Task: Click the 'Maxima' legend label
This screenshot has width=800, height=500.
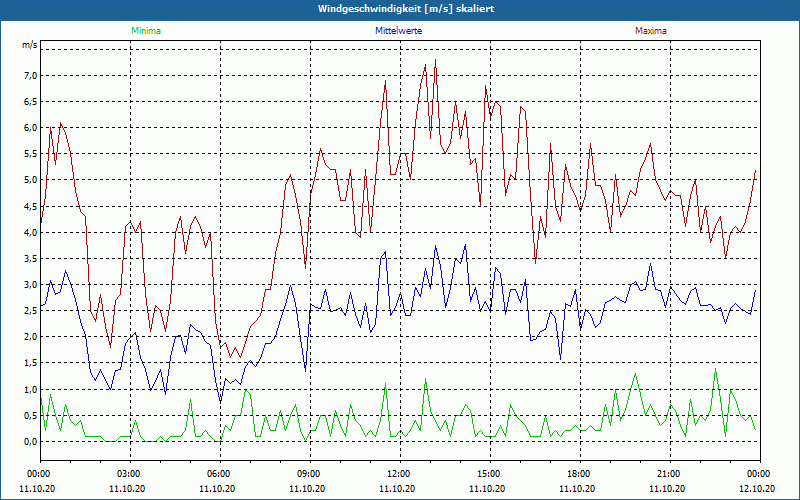Action: [x=651, y=31]
